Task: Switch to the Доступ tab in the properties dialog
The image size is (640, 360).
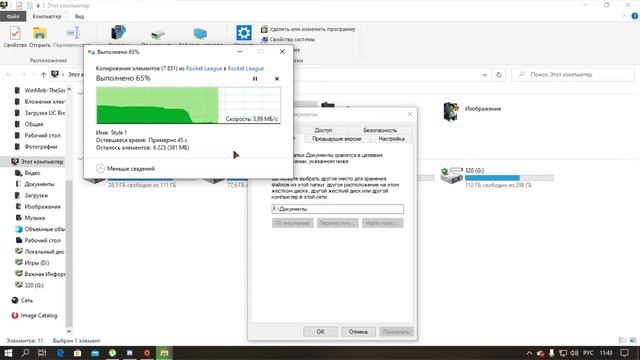Action: [323, 130]
